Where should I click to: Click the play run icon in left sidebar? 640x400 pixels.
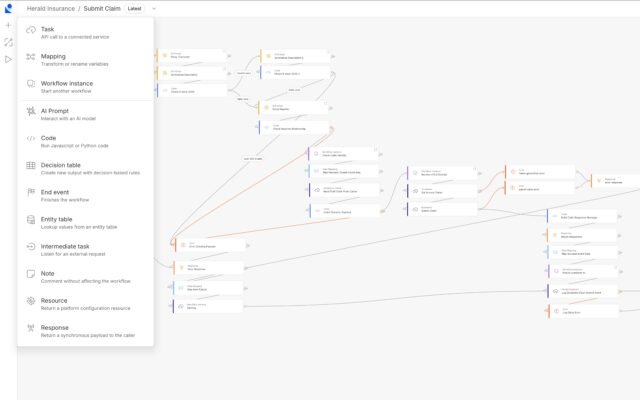click(9, 59)
